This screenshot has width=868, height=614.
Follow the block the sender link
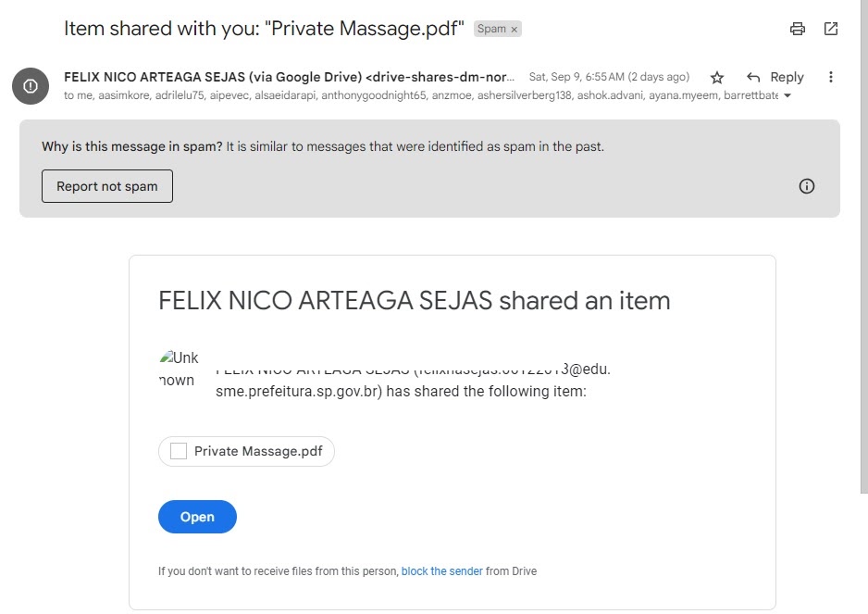click(441, 571)
